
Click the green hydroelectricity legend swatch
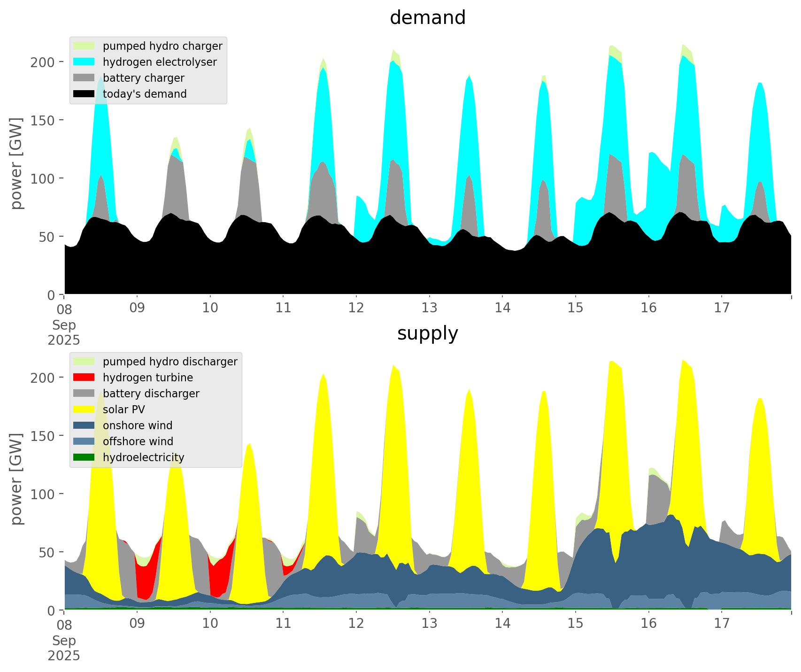coord(84,457)
